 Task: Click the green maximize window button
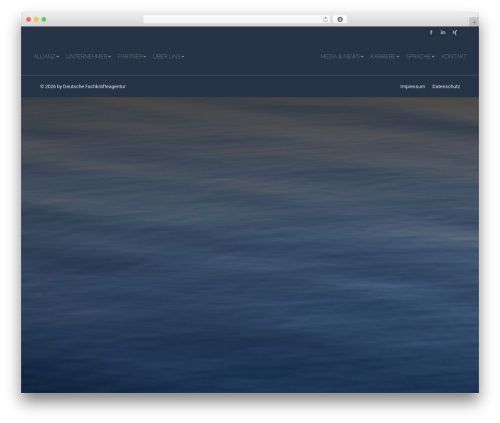pos(44,19)
